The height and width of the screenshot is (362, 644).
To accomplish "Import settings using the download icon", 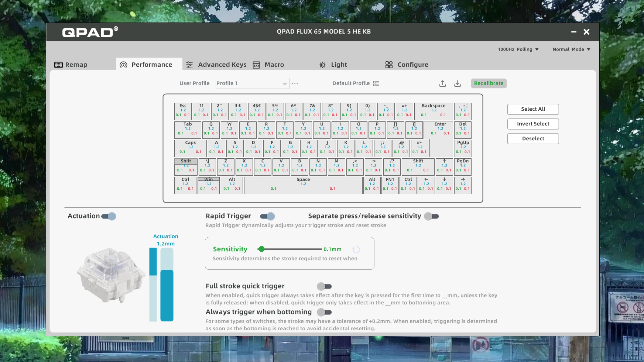I will [458, 83].
